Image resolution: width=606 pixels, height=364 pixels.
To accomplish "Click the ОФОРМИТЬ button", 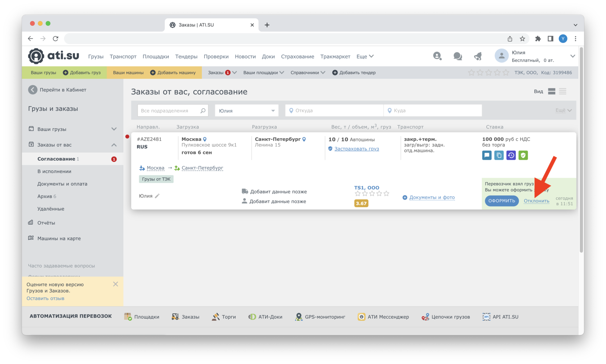I will point(502,201).
